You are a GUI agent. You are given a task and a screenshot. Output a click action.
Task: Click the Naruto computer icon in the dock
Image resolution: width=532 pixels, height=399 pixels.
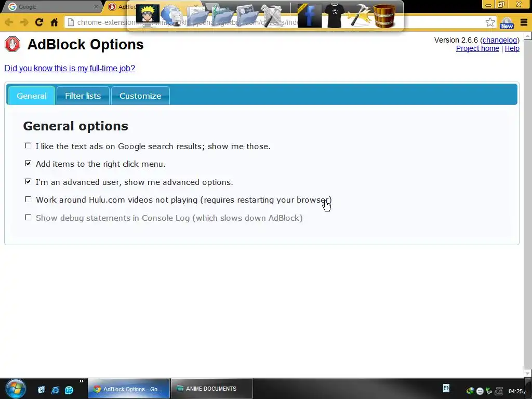pyautogui.click(x=148, y=15)
